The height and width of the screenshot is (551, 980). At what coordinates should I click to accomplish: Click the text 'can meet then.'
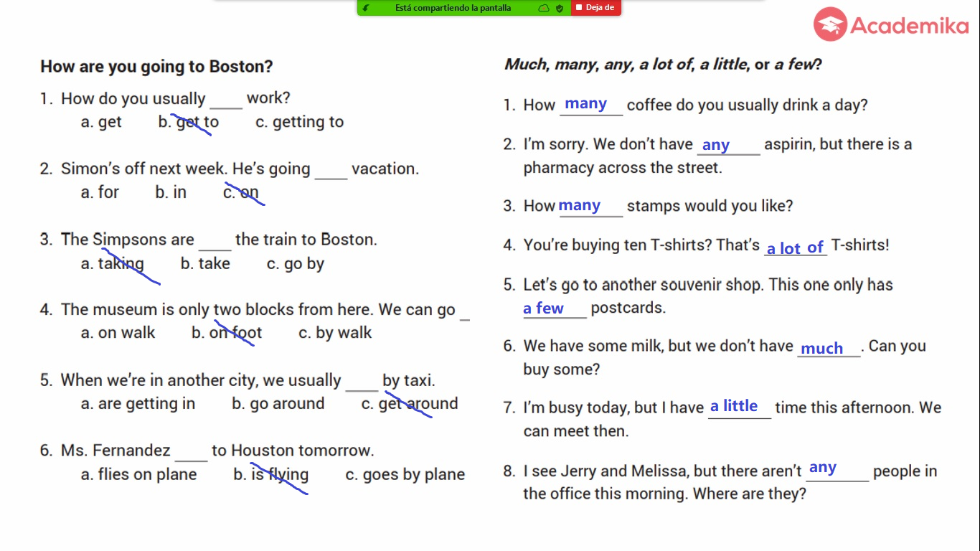coord(576,431)
